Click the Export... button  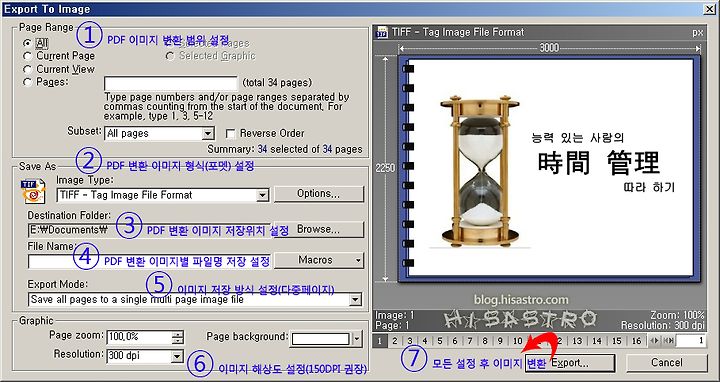(x=570, y=363)
